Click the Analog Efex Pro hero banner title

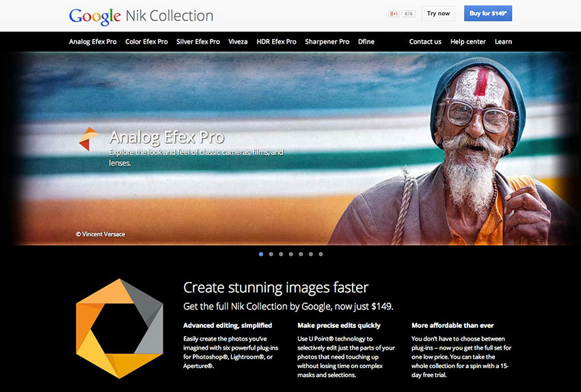click(x=167, y=137)
